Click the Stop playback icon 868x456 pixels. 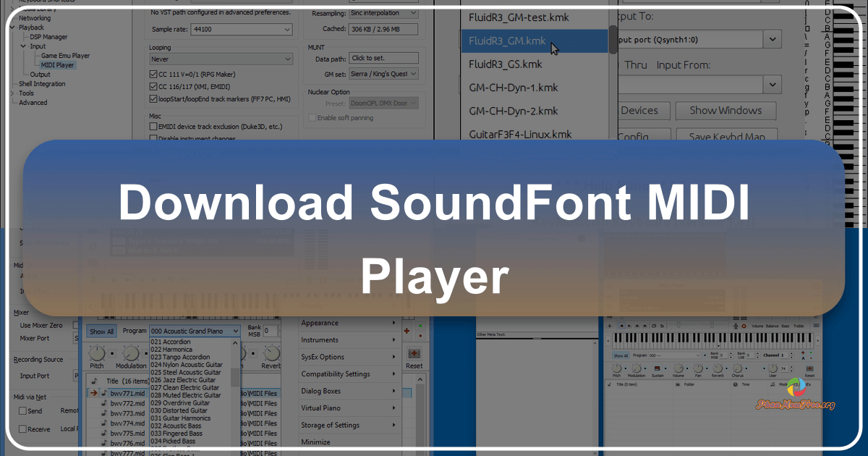click(x=621, y=326)
